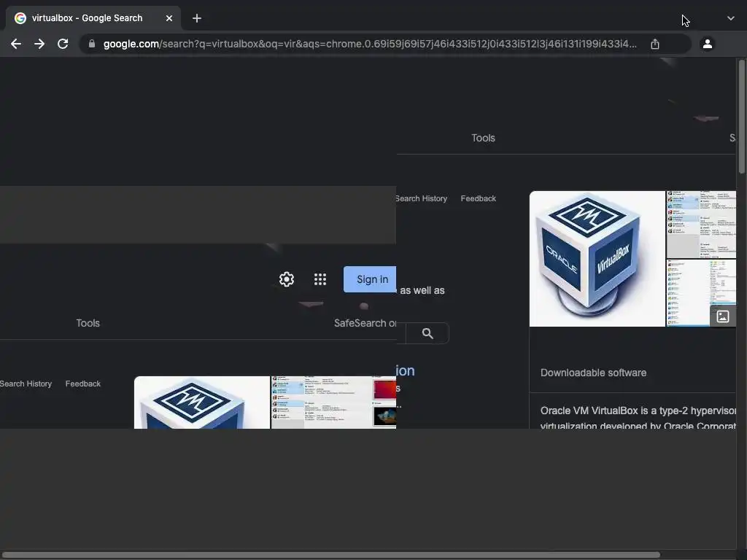Screen dimensions: 747x560
Task: Open the large Oracle VirtualBox cube logo image
Action: [x=597, y=259]
